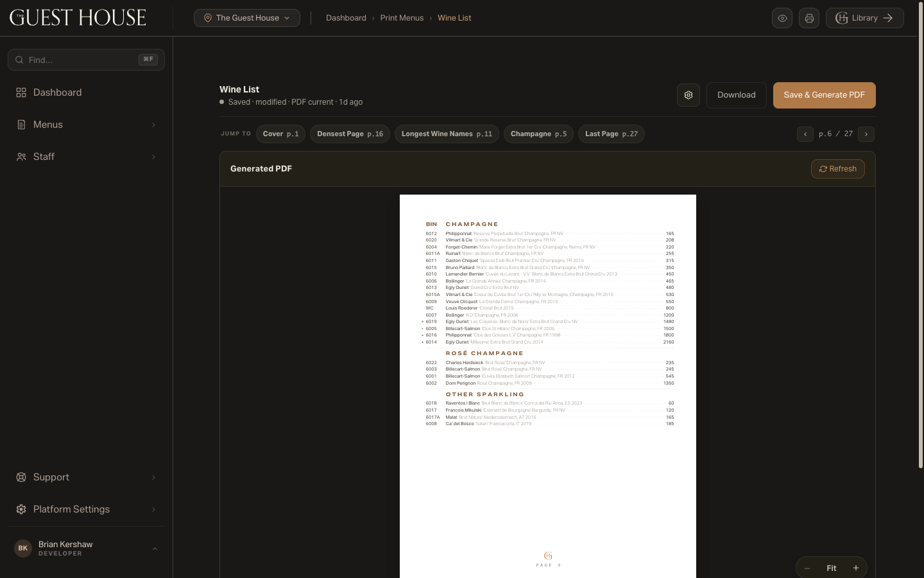This screenshot has height=578, width=924.
Task: Open Staff in the sidebar
Action: [x=86, y=157]
